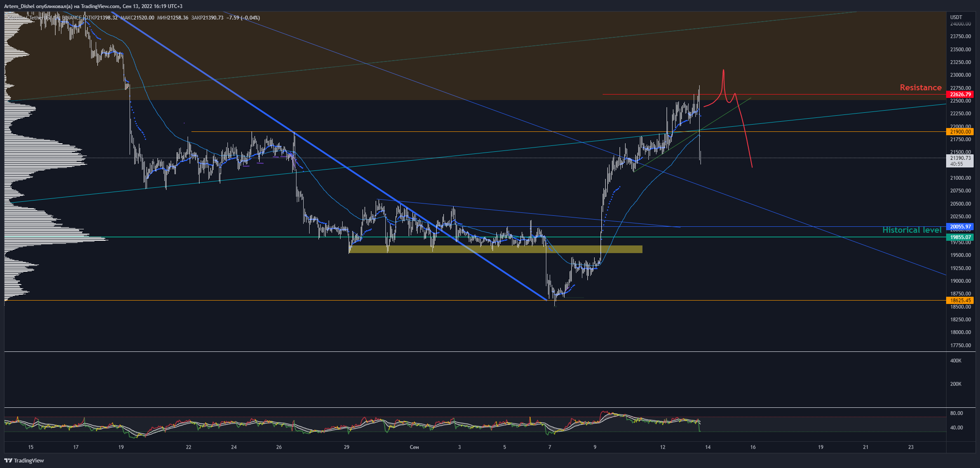Click the 19250.00 price axis tick
The width and height of the screenshot is (980, 468).
(x=961, y=268)
